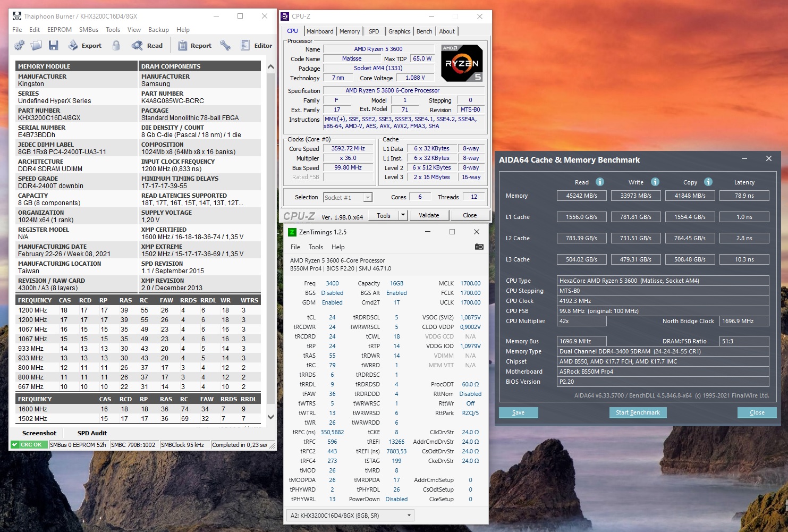Image resolution: width=788 pixels, height=532 pixels.
Task: Open the Tools menu in ZenTimings
Action: pos(316,247)
